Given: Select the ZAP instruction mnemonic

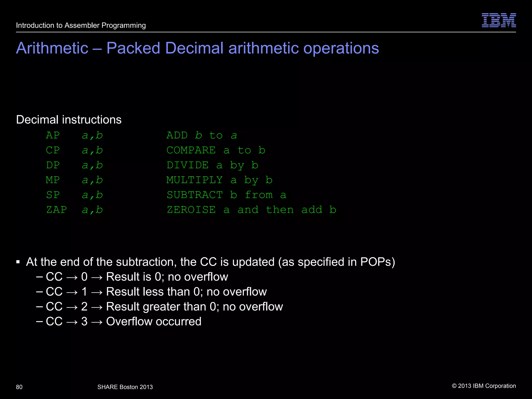Looking at the screenshot, I should coord(56,210).
